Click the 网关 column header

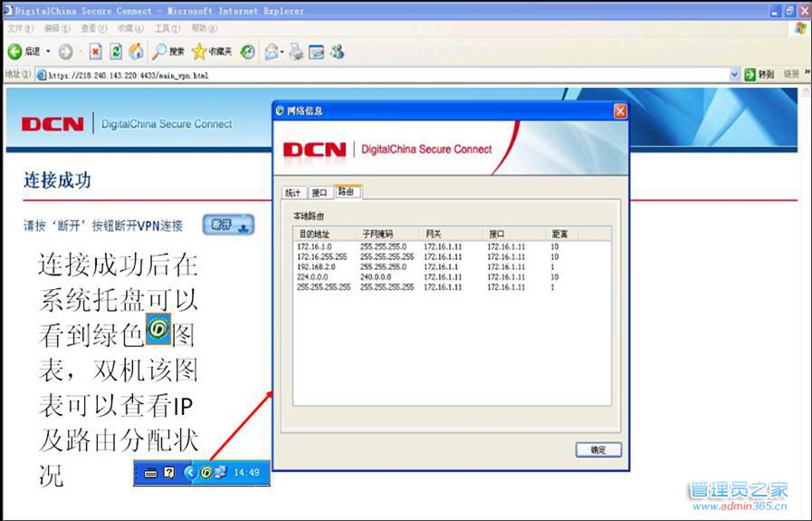coord(451,234)
